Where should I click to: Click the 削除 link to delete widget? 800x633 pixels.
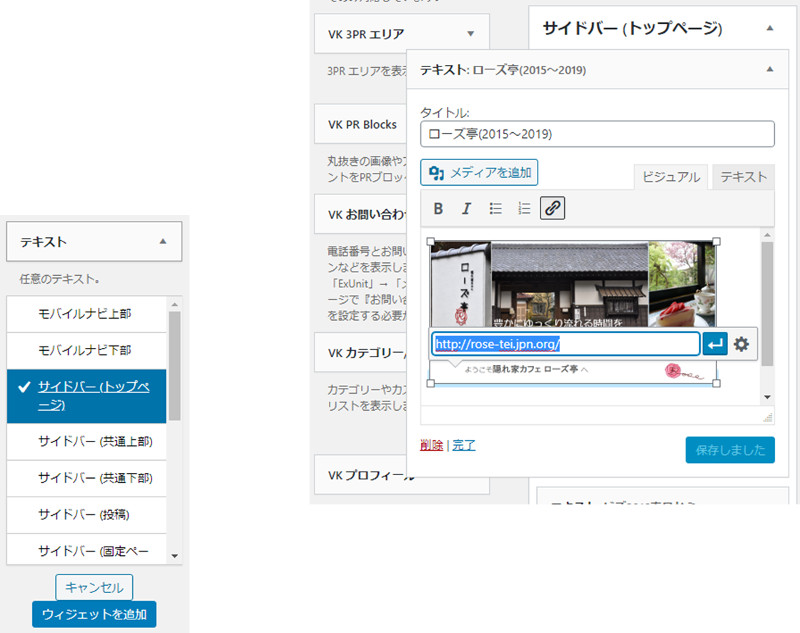431,445
